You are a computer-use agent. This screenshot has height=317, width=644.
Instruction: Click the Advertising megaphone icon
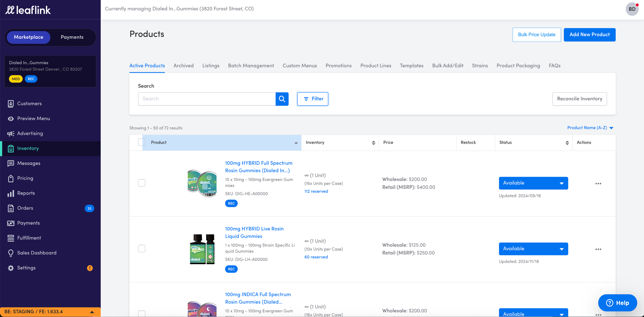[x=11, y=133]
